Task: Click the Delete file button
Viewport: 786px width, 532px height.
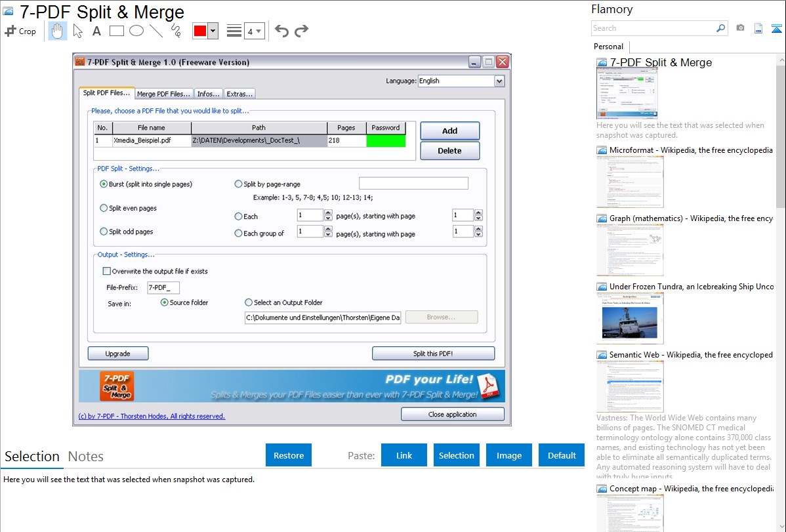Action: pyautogui.click(x=449, y=151)
